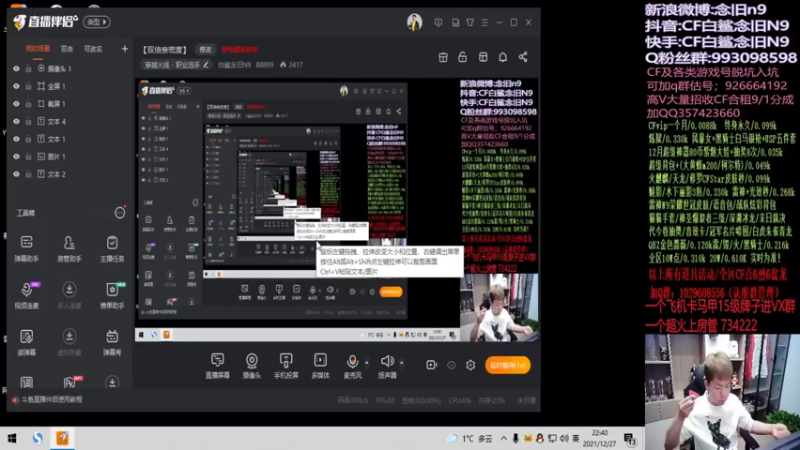Hide the 截屏 1 source
Screen dimensions: 800x450
pos(16,104)
